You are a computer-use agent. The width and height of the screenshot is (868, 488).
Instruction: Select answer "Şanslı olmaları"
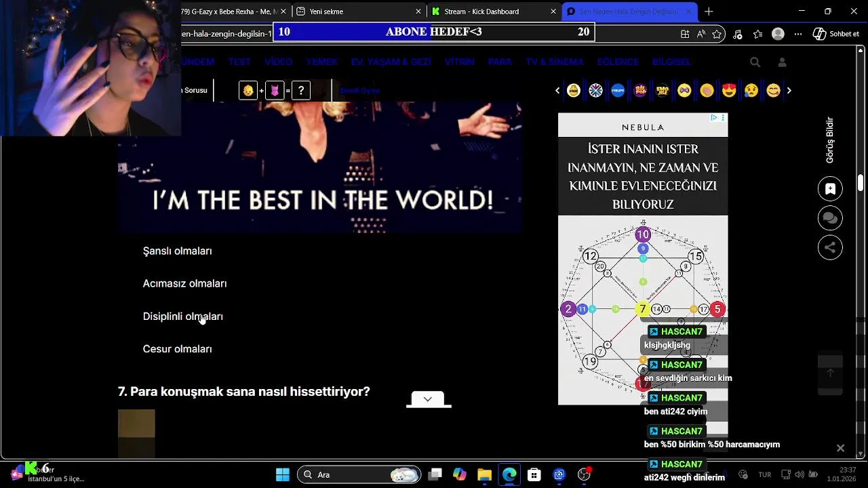(x=177, y=251)
